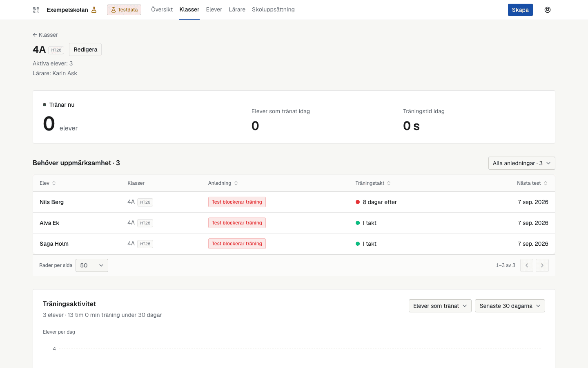The height and width of the screenshot is (368, 588).
Task: Click the Skapa button
Action: [x=520, y=10]
